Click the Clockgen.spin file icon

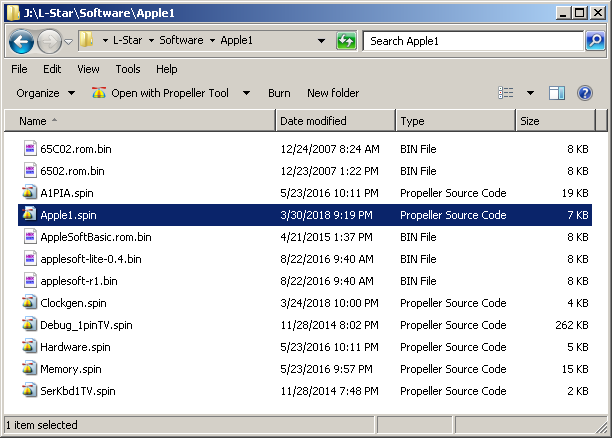[29, 303]
